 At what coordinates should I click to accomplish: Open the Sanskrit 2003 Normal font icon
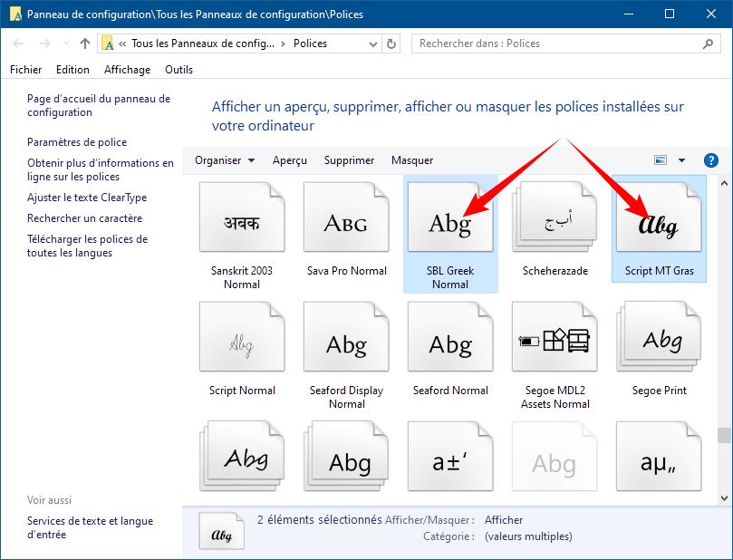[x=241, y=222]
